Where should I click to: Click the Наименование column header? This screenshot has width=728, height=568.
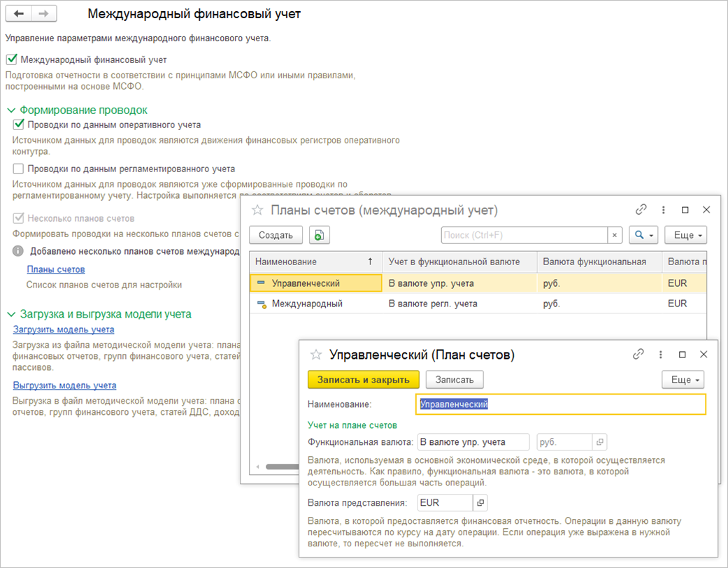315,262
